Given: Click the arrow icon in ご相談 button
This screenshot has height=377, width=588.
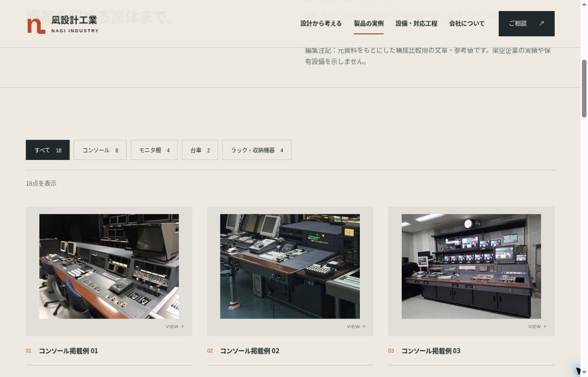Looking at the screenshot, I should click(x=541, y=23).
